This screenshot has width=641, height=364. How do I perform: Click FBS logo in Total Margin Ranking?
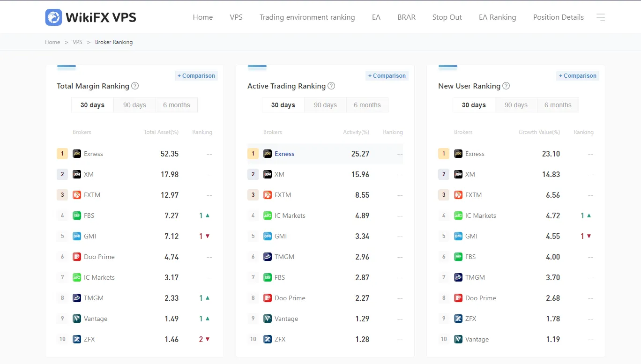[x=77, y=215]
